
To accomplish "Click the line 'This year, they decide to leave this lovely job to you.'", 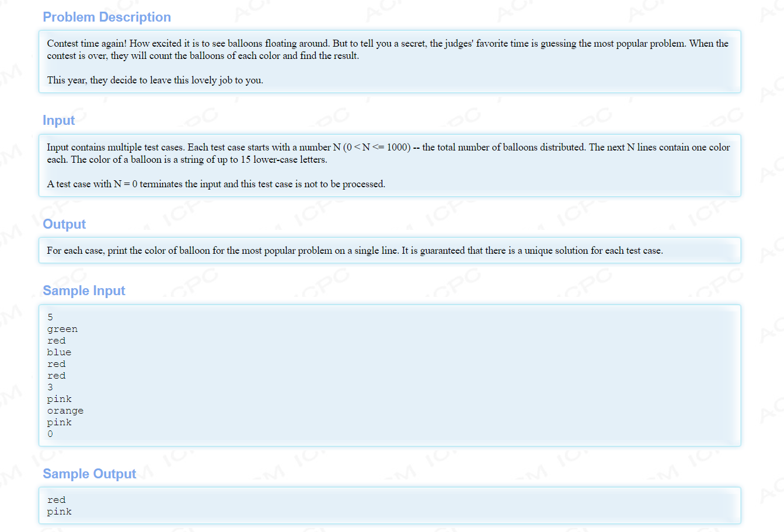I will tap(155, 80).
